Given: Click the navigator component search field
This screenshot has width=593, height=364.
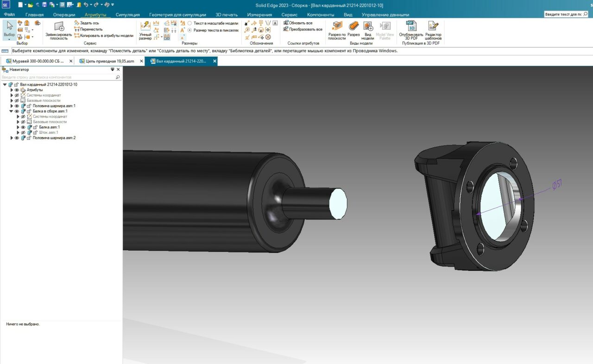Looking at the screenshot, I should 58,77.
